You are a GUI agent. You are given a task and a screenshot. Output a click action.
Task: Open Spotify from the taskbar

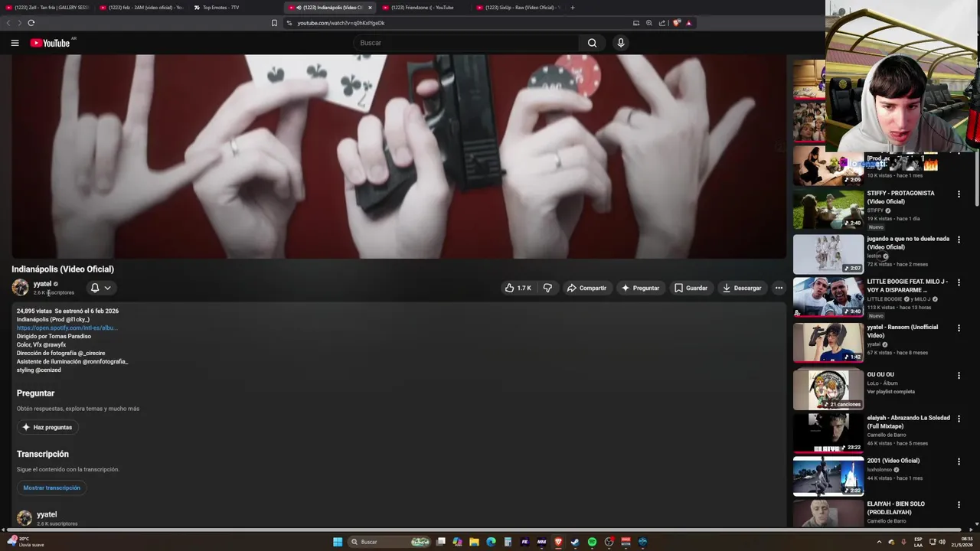pos(592,542)
